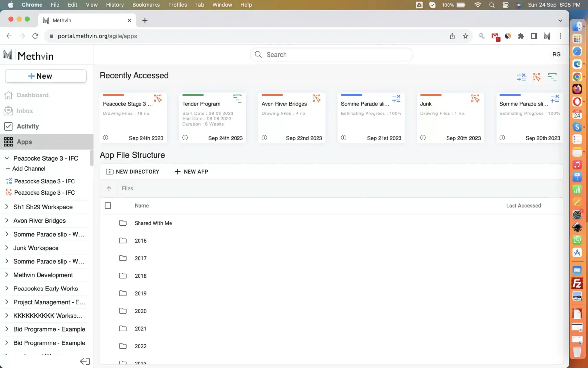The image size is (588, 368).
Task: Create a NEW DIRECTORY
Action: 133,172
